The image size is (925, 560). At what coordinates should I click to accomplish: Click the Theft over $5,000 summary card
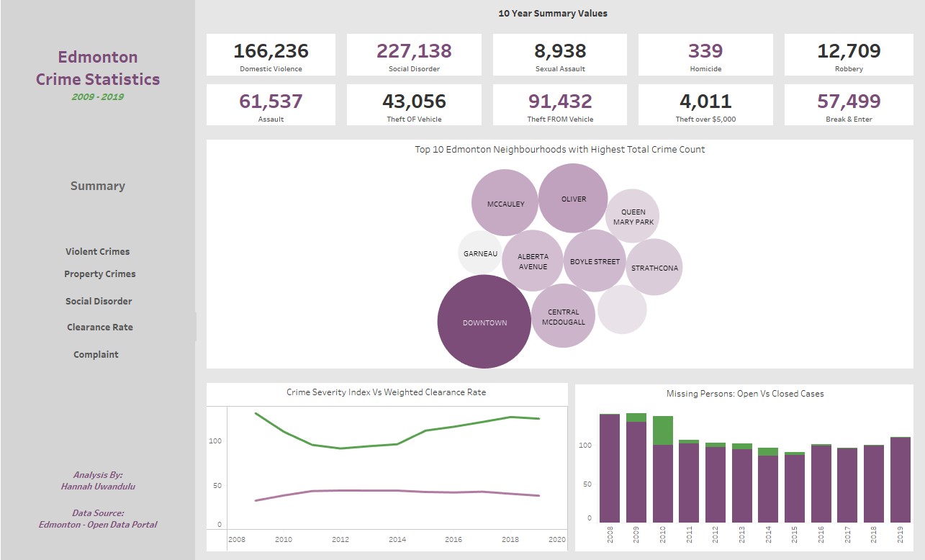(x=704, y=104)
